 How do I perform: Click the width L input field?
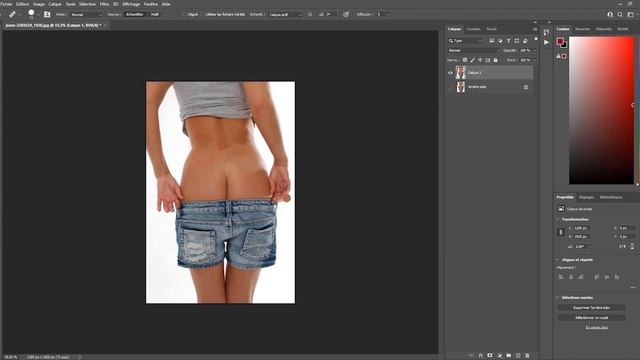coord(582,228)
